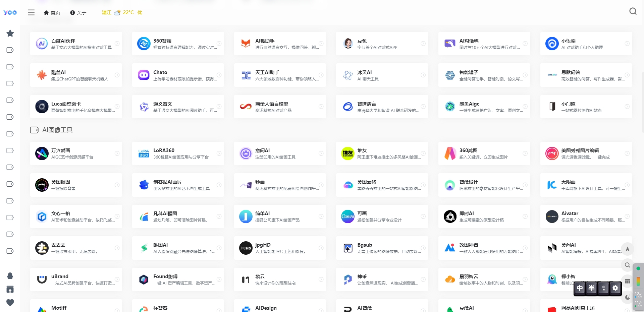Click the 酷盖AI orange icon
This screenshot has height=312, width=644.
(42, 75)
